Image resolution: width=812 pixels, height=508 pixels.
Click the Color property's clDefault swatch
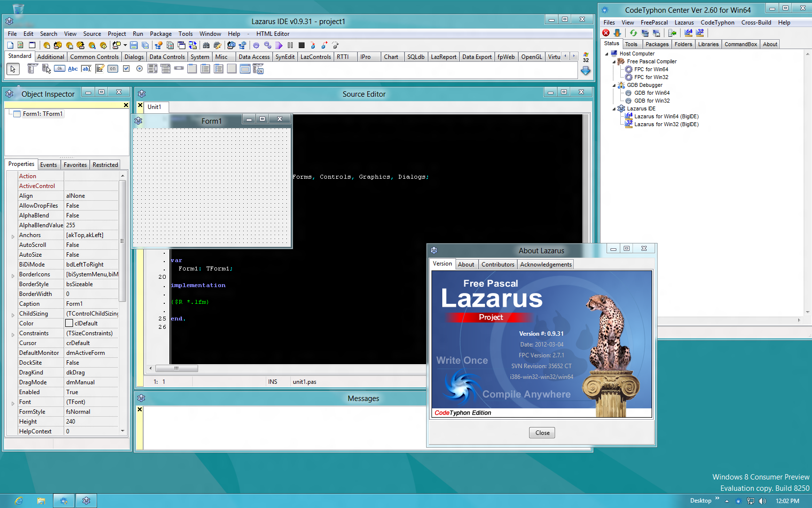69,323
